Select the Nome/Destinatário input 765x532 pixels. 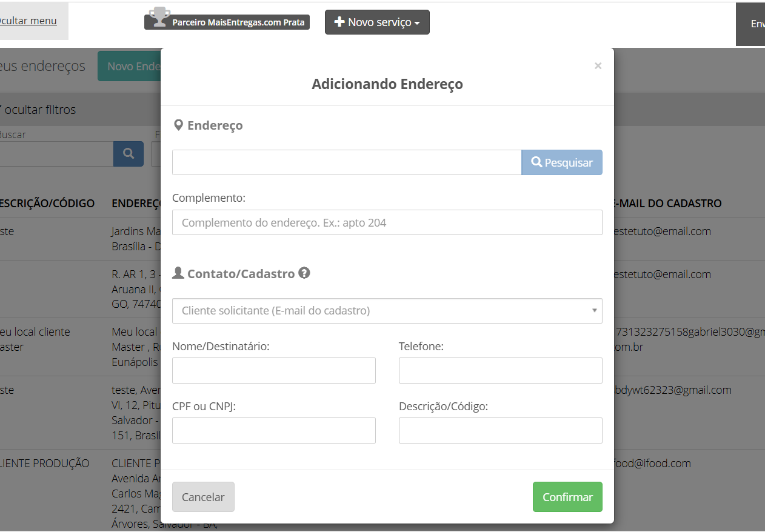pyautogui.click(x=274, y=370)
